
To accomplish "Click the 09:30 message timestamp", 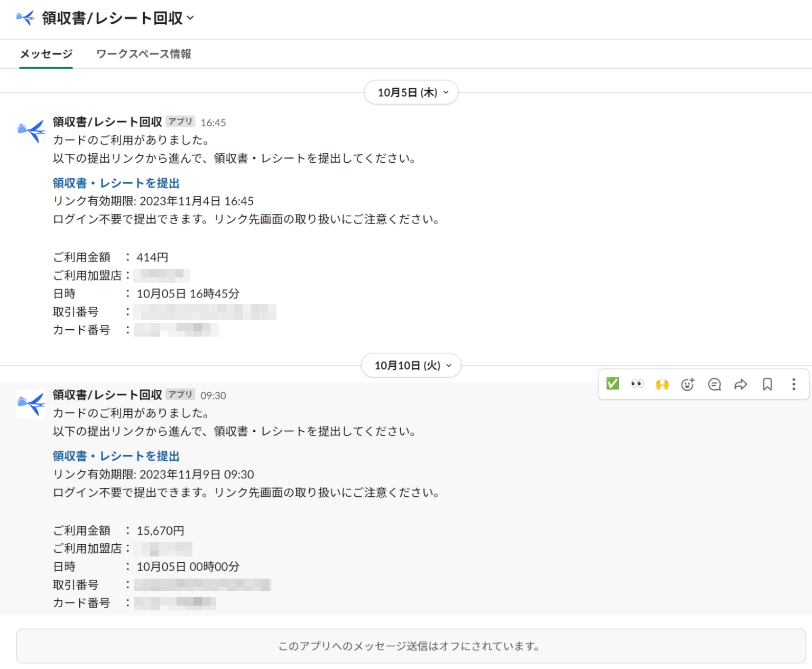I will (x=213, y=396).
